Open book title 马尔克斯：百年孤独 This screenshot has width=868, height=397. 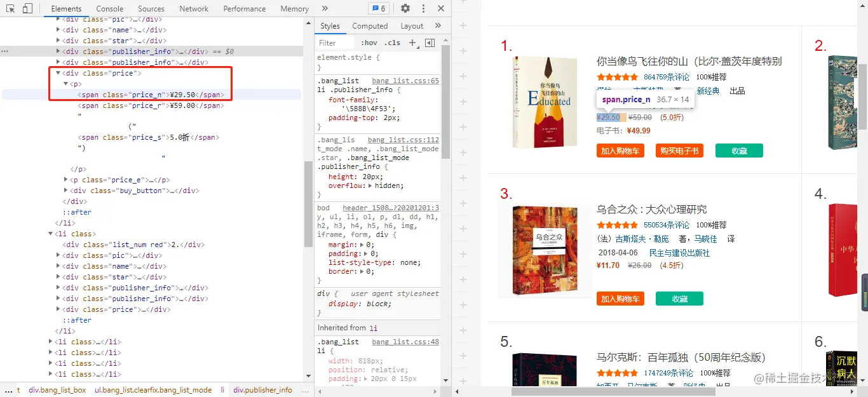click(x=681, y=358)
